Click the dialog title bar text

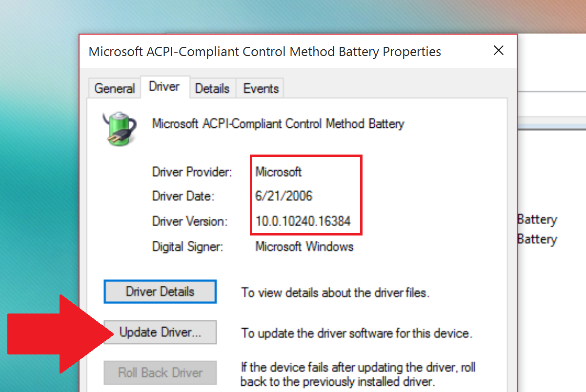(265, 51)
